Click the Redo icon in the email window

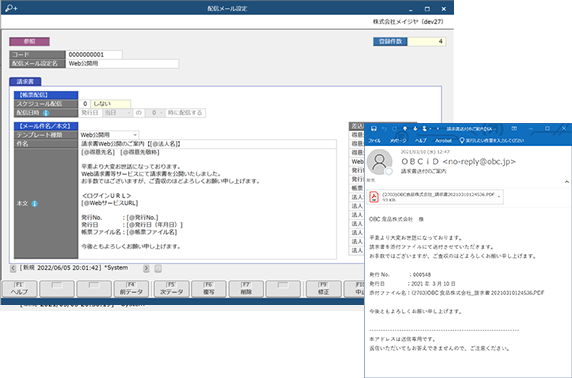click(x=394, y=128)
